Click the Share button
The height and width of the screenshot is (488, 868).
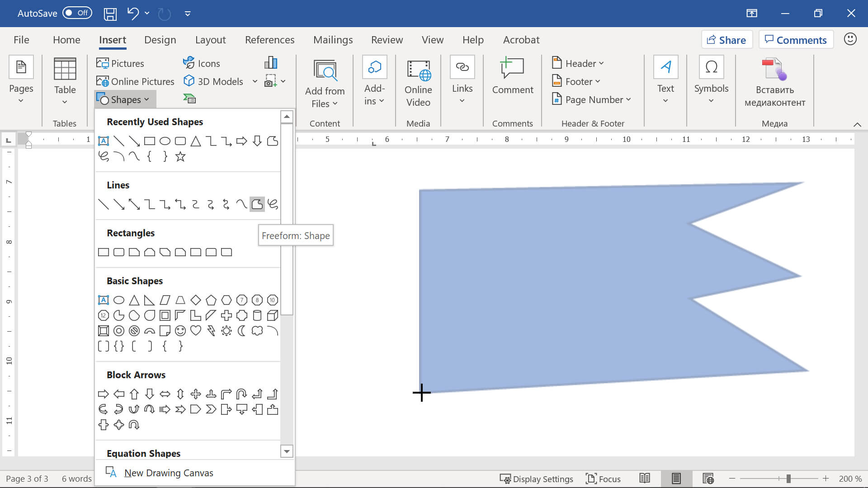[726, 40]
